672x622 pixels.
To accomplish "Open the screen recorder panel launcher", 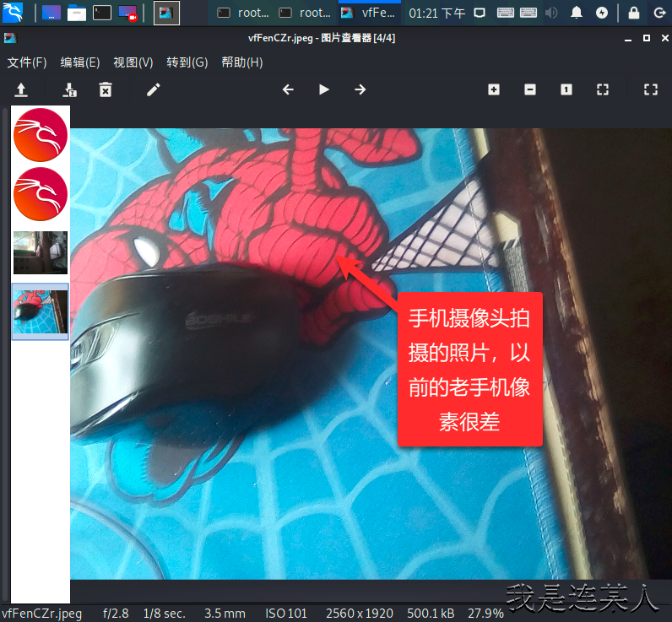I will (x=127, y=13).
